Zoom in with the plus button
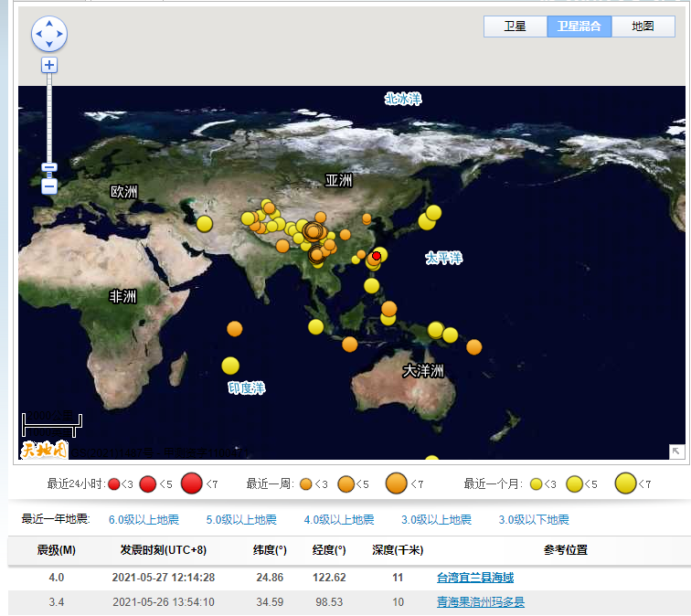The width and height of the screenshot is (691, 616). tap(49, 65)
